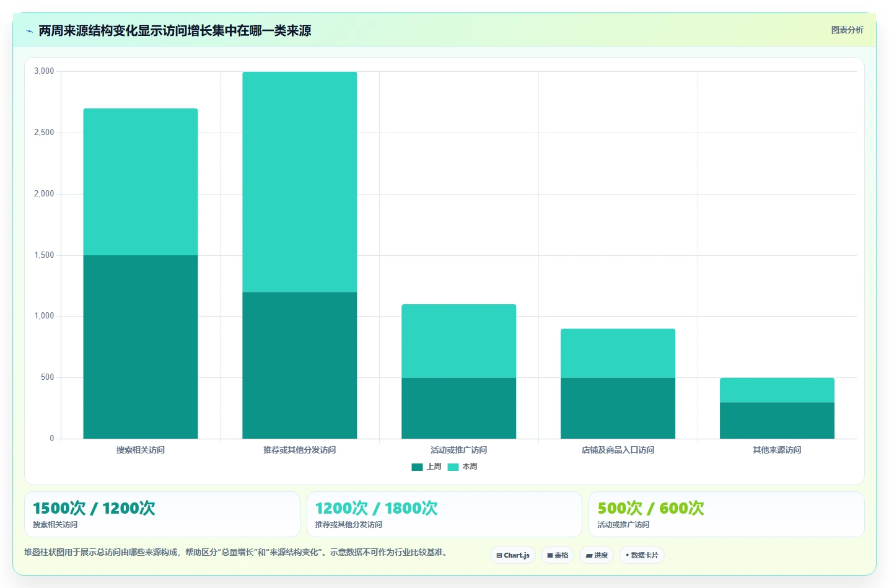Viewport: 889px width, 588px height.
Task: Click the 1,000 y-axis value
Action: [x=44, y=316]
